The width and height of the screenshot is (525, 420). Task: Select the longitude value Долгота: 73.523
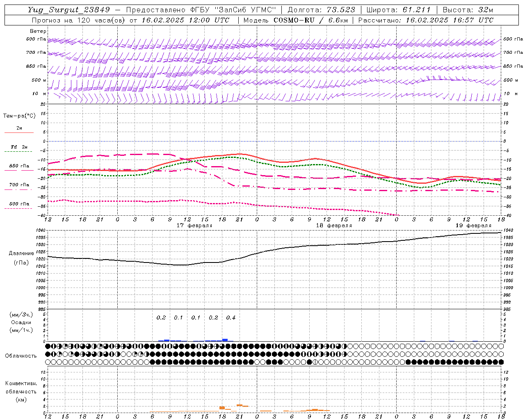point(321,10)
